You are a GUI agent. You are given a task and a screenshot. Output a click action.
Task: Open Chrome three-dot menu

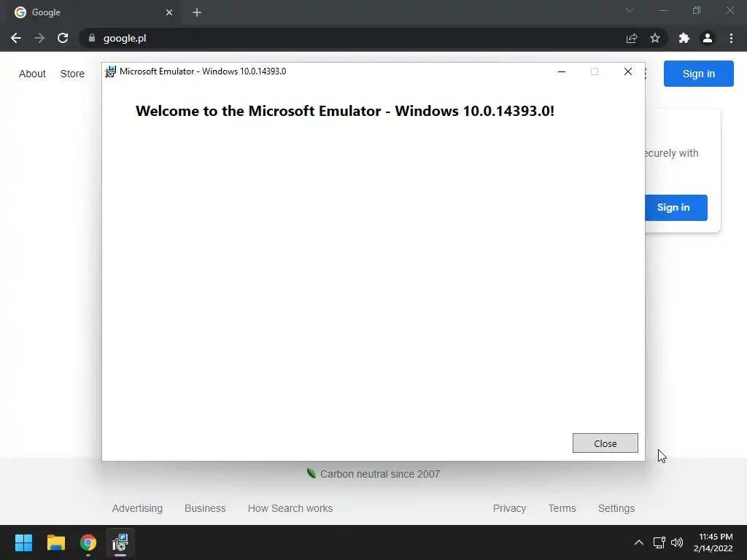pyautogui.click(x=731, y=38)
